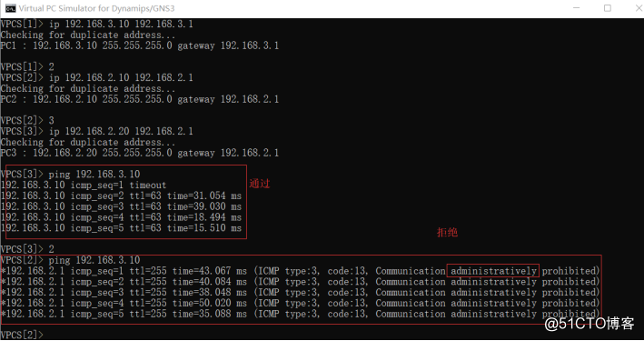Image resolution: width=644 pixels, height=341 pixels.
Task: Click the console icon in the title bar
Action: coord(10,8)
